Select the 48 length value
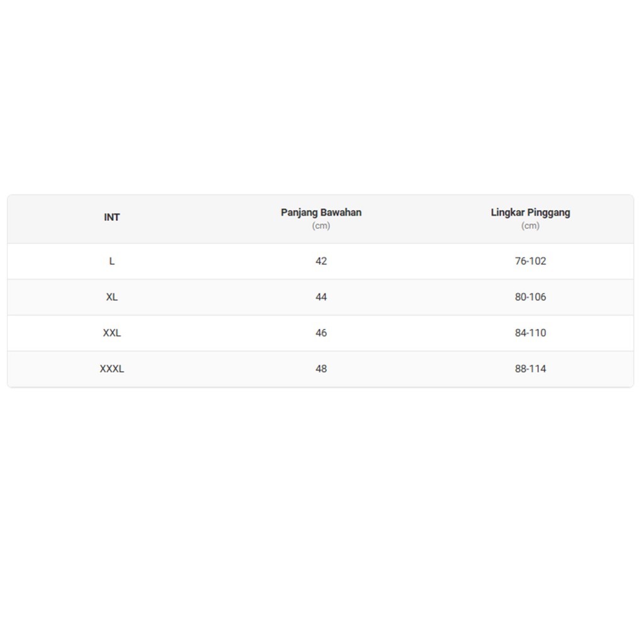Screen dimensions: 644x644 321,369
